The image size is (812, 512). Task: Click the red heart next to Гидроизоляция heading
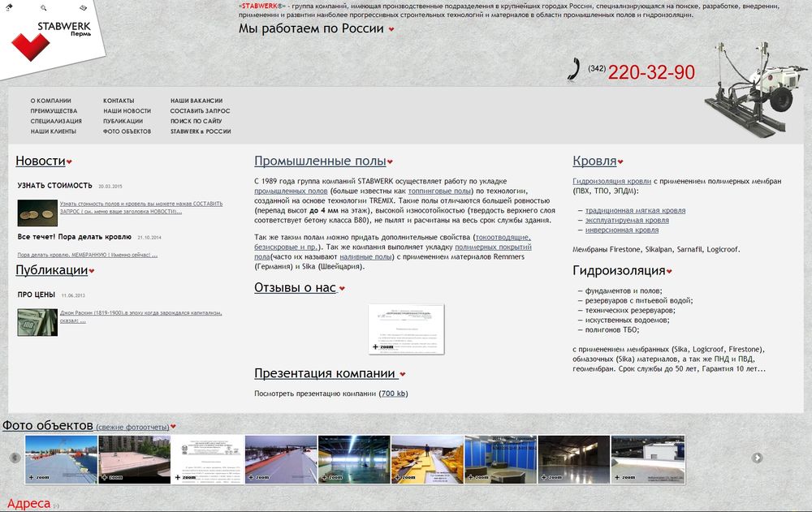point(669,271)
